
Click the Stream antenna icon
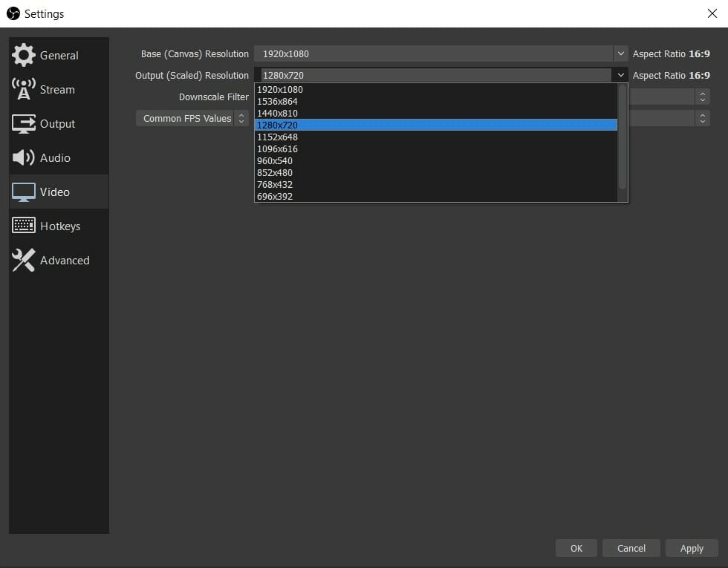tap(23, 89)
